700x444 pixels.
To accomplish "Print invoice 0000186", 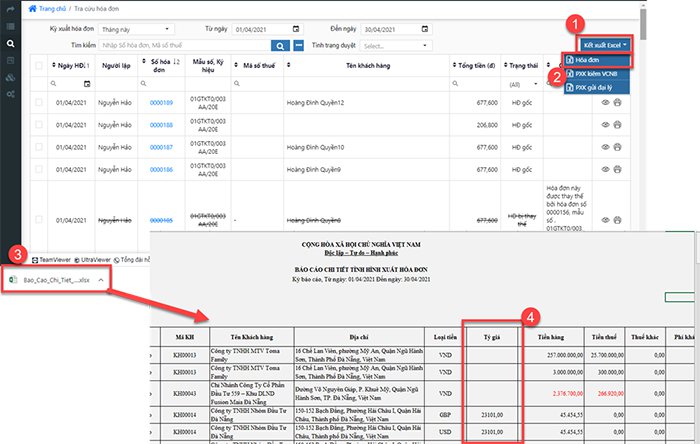I will pos(617,169).
